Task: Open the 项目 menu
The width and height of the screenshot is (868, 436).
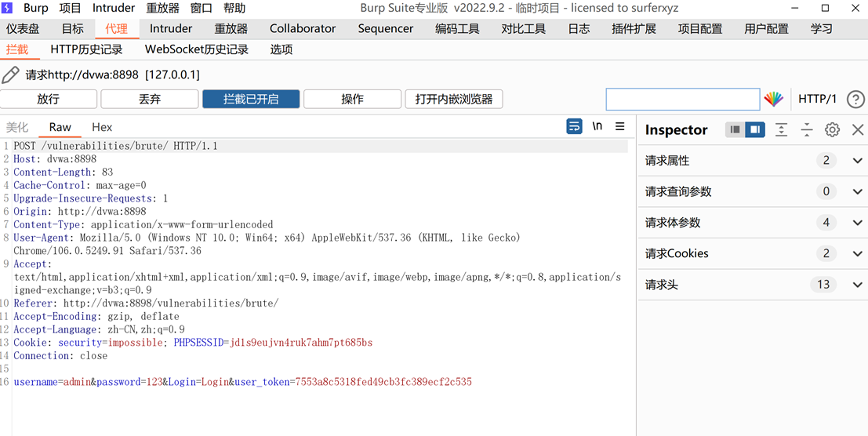Action: tap(70, 9)
